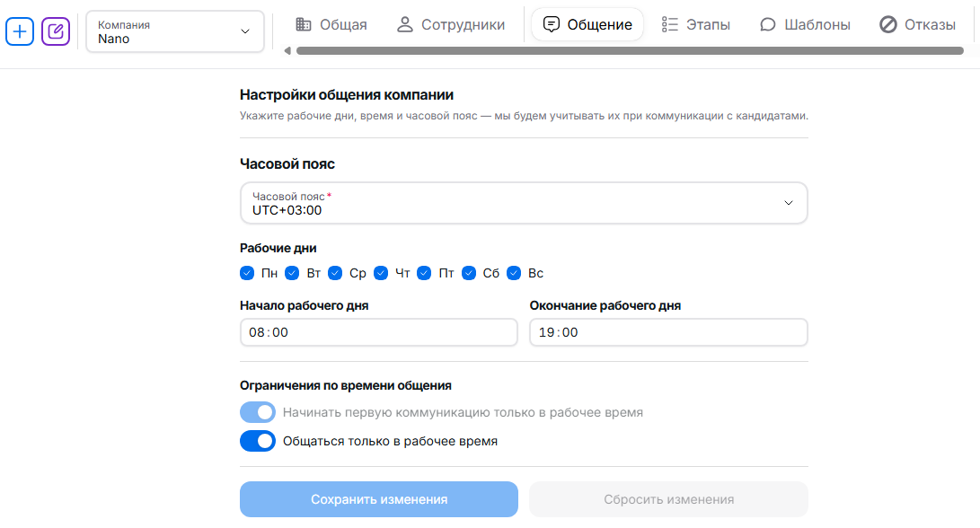
Task: Click the Начало рабочего дня time field
Action: point(379,332)
